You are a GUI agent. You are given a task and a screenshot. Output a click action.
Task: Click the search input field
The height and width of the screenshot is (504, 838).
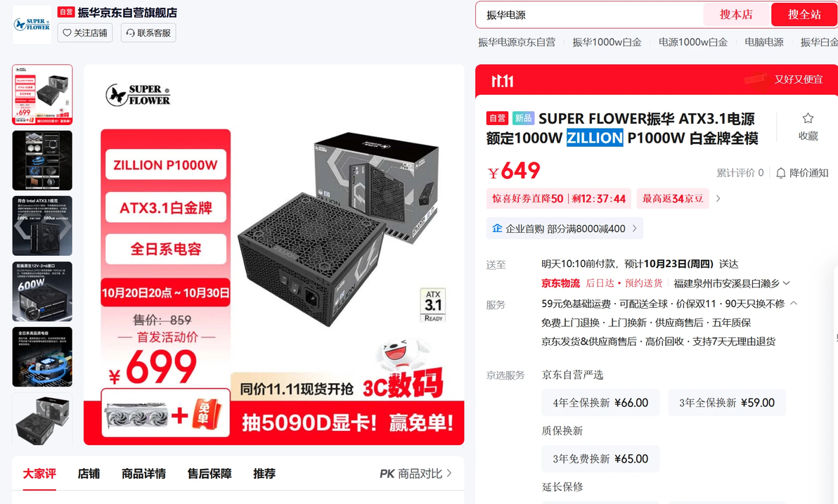click(589, 15)
